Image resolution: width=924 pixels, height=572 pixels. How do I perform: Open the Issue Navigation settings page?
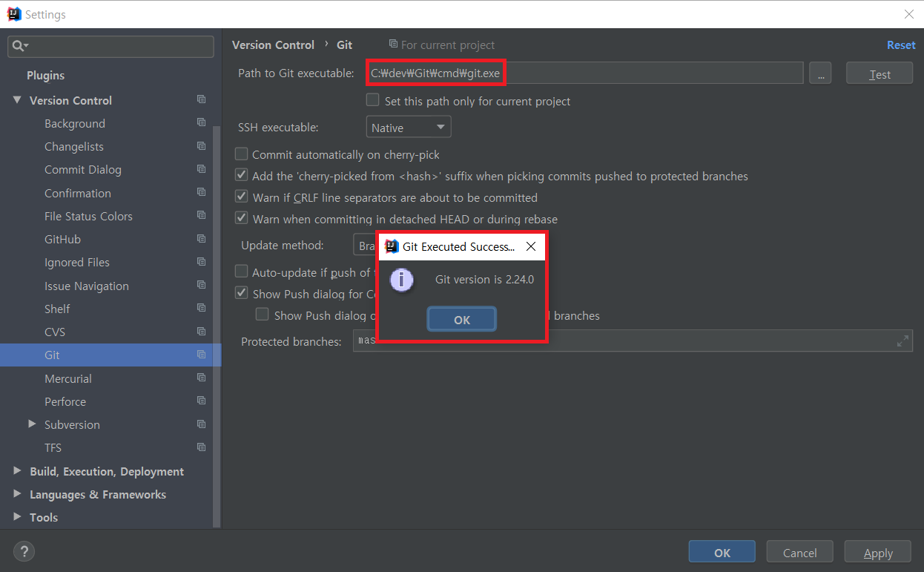click(87, 286)
